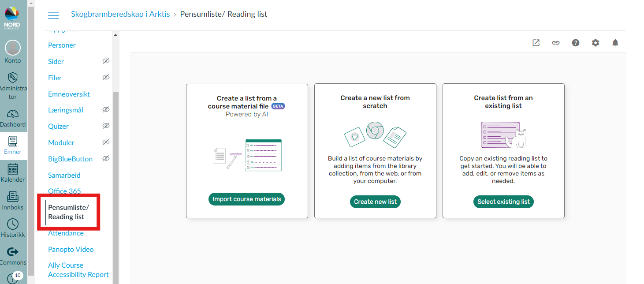
Task: Go to Dashbord in global navigation
Action: 13,118
